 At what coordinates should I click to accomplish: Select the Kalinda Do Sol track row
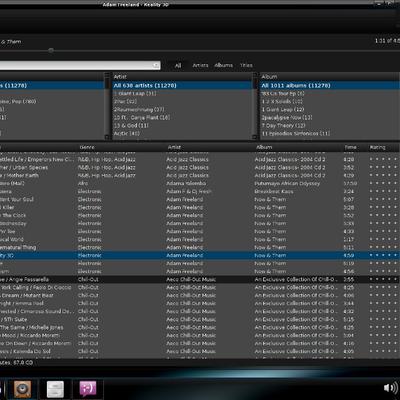(x=200, y=352)
